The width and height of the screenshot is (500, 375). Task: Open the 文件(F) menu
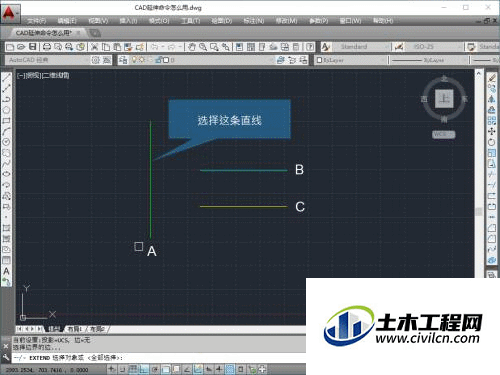(x=36, y=21)
